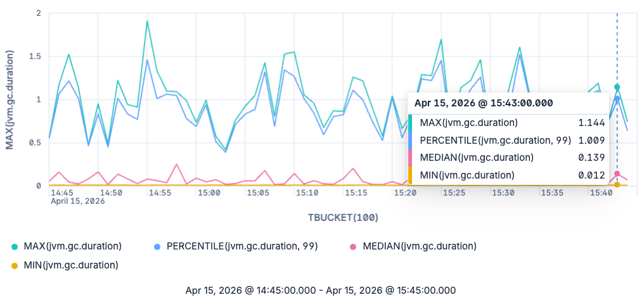The width and height of the screenshot is (644, 302).
Task: Click the pink MEDIAN legend dot
Action: 353,247
